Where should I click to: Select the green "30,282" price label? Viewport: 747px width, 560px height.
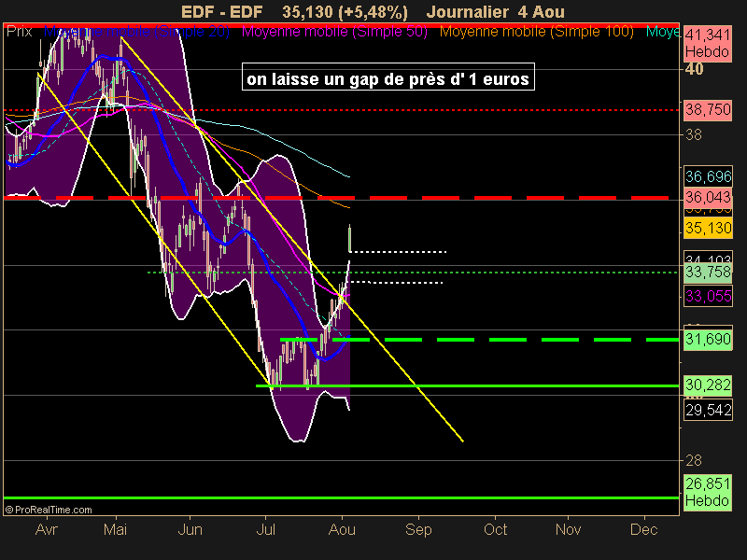pos(708,385)
